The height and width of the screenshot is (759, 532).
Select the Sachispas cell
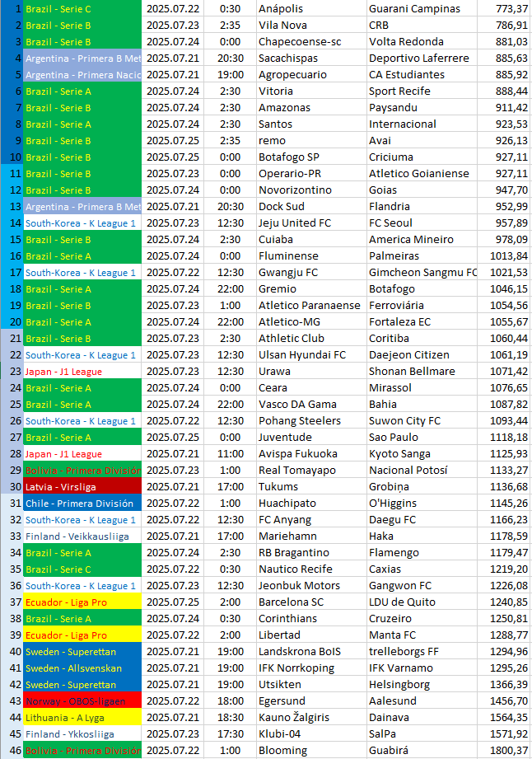(x=311, y=58)
